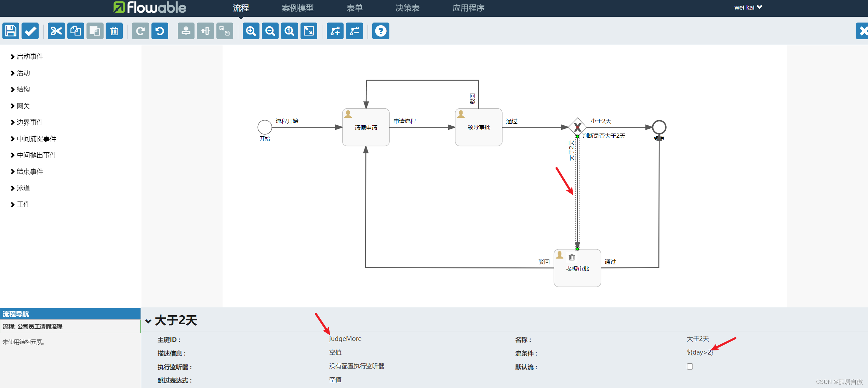Cut selection using the scissors icon
Viewport: 868px width, 388px height.
click(x=56, y=31)
